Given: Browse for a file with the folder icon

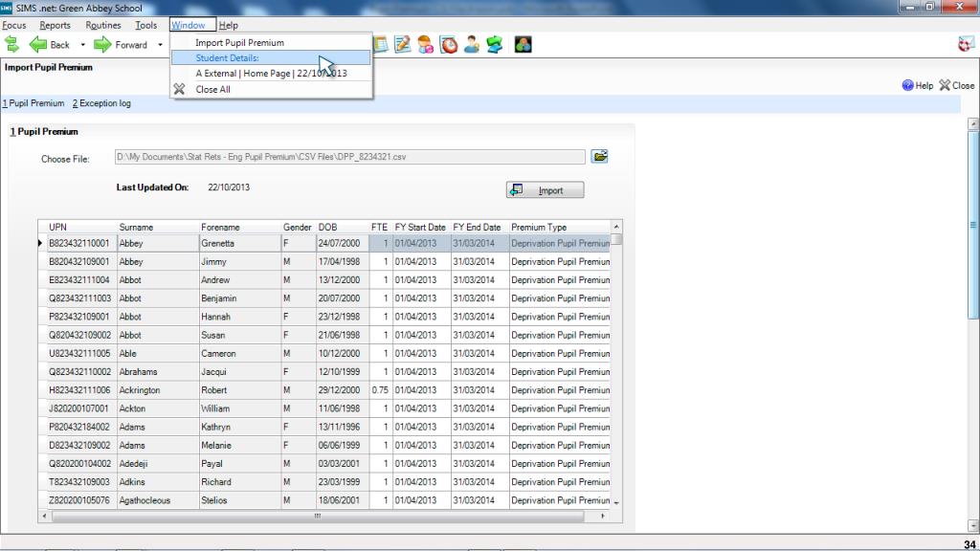Looking at the screenshot, I should (x=600, y=156).
